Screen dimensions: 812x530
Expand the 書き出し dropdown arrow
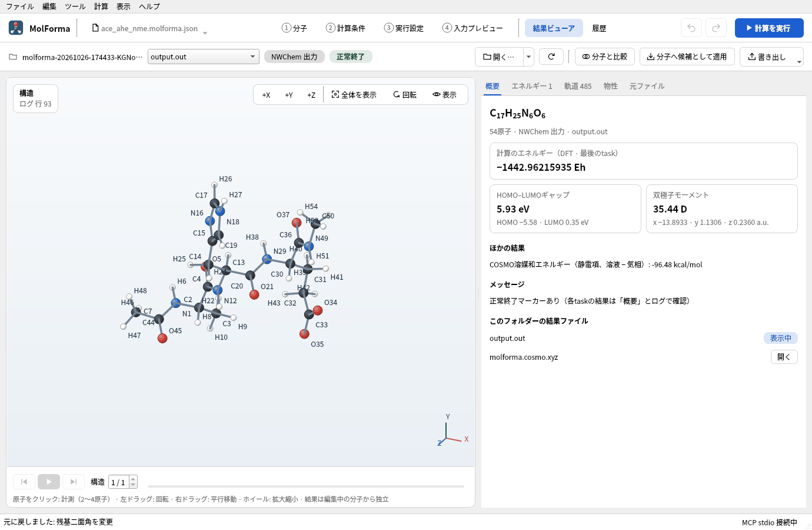799,61
